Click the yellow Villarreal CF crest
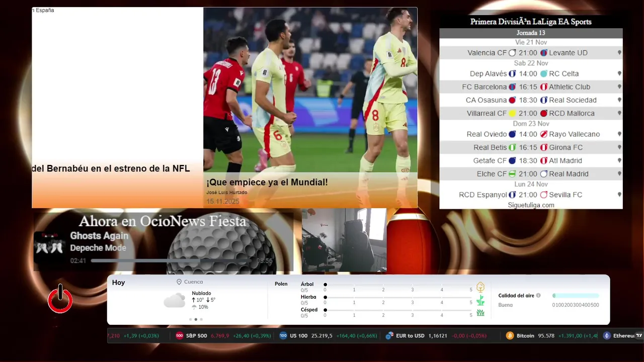This screenshot has height=362, width=644. pos(512,114)
